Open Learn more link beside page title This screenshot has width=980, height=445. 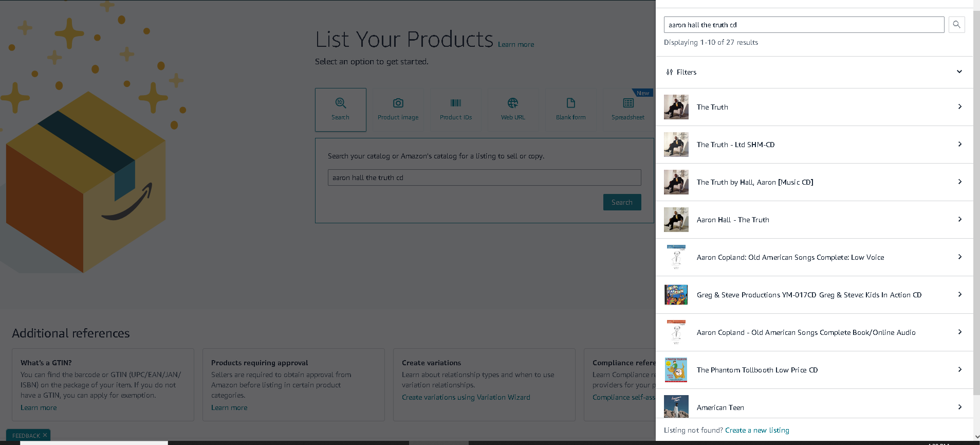pyautogui.click(x=516, y=45)
